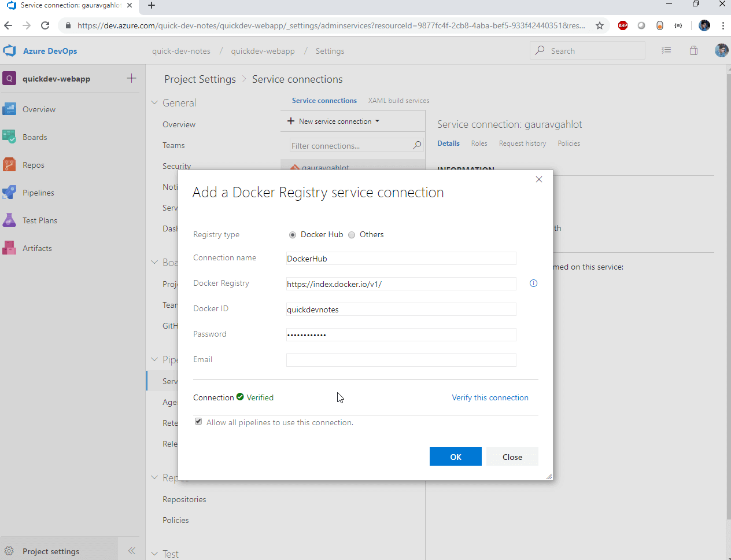Screen dimensions: 731x560
Task: Click the browser profile avatar icon
Action: [x=704, y=25]
